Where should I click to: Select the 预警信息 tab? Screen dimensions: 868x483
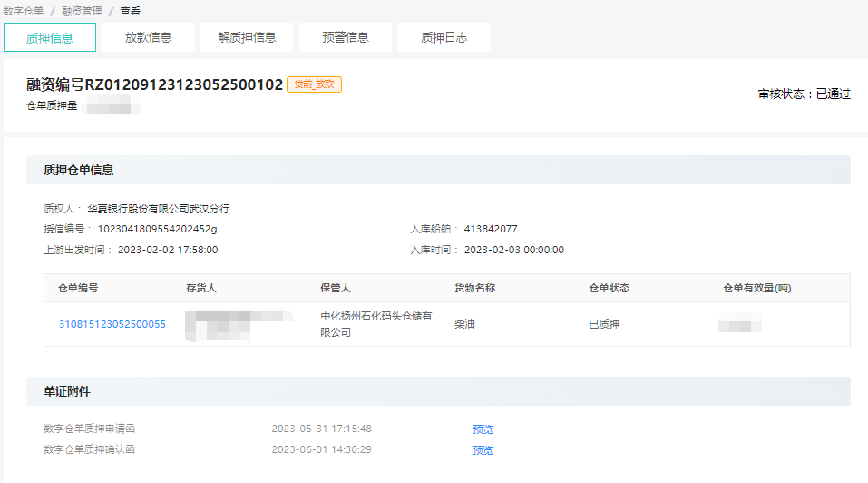(x=346, y=37)
